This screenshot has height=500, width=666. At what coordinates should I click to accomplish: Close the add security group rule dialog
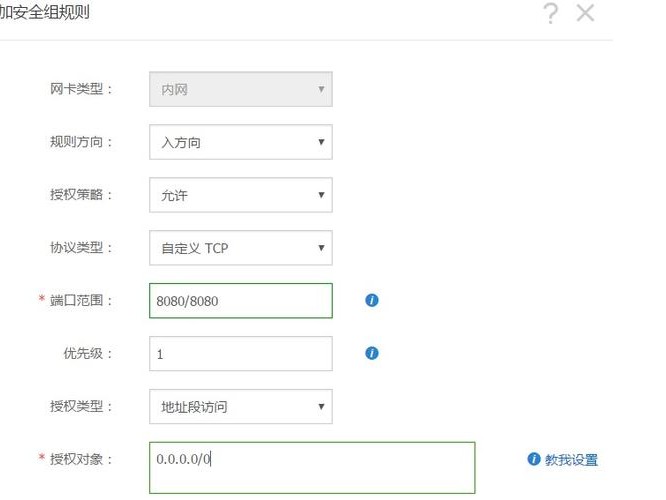[x=585, y=13]
